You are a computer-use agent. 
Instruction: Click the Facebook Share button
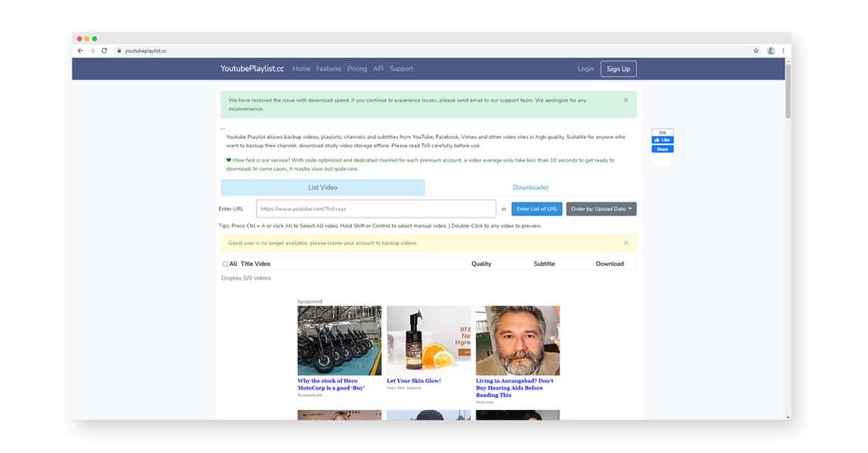(662, 149)
